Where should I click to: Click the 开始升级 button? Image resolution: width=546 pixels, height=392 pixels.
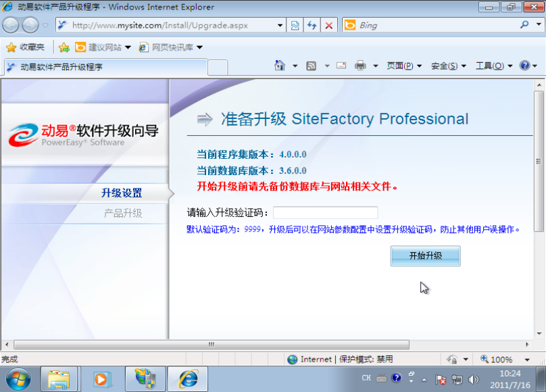[425, 255]
